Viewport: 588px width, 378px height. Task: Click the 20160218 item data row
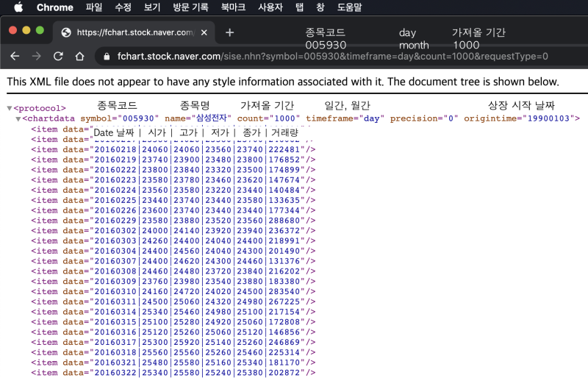pos(173,149)
